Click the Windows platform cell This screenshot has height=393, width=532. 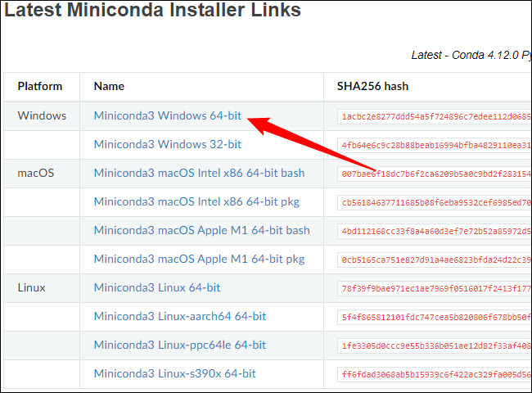(42, 115)
